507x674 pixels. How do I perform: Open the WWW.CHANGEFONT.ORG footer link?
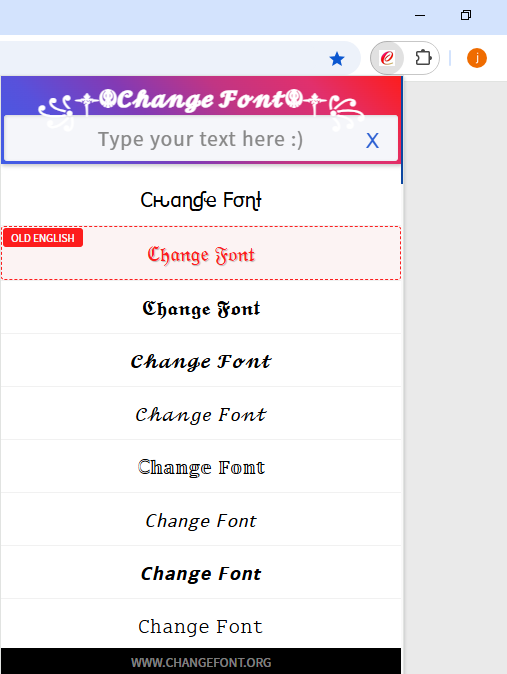pyautogui.click(x=201, y=662)
